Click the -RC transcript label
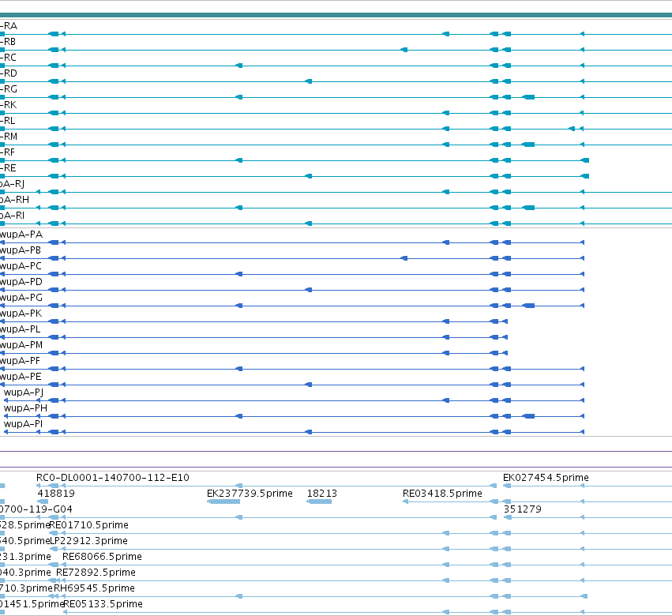Image resolution: width=672 pixels, height=616 pixels. 8,58
